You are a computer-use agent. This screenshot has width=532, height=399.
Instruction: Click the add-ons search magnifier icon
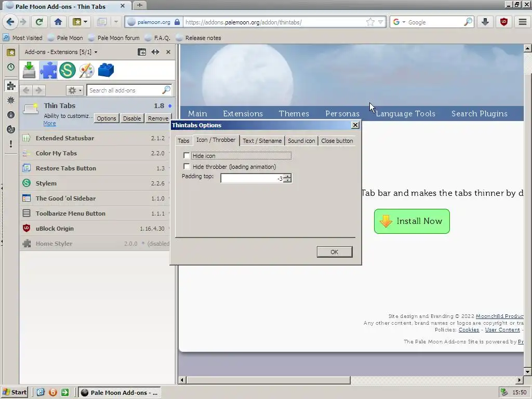pos(166,90)
